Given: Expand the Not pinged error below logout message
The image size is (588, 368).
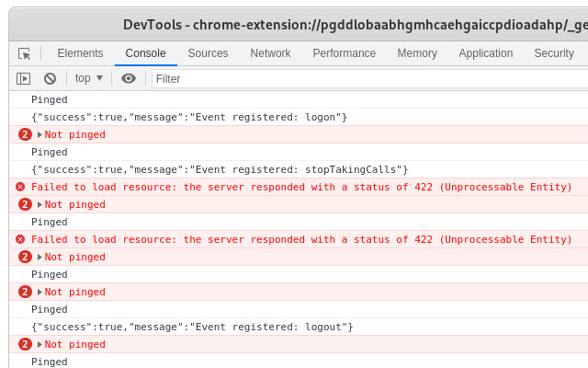Looking at the screenshot, I should click(x=40, y=345).
